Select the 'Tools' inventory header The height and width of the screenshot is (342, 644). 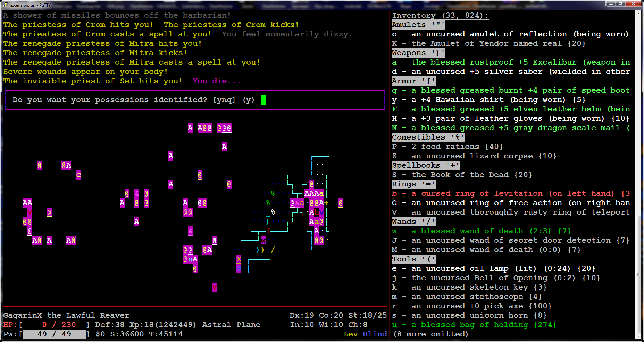pyautogui.click(x=413, y=259)
